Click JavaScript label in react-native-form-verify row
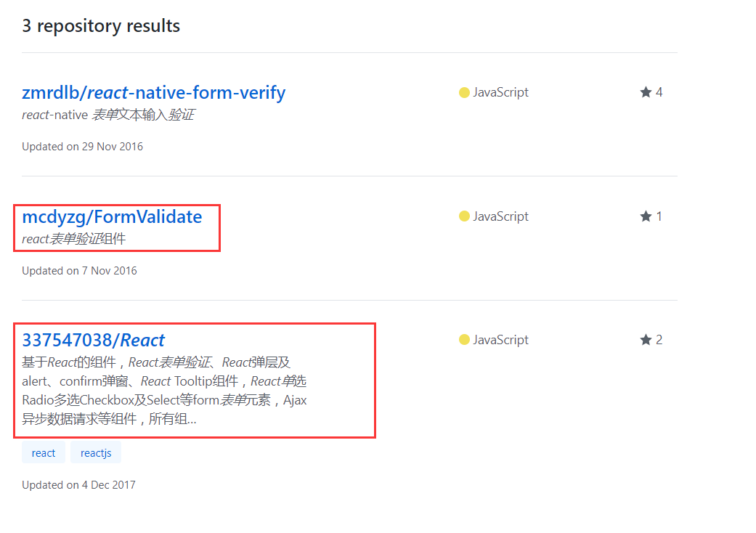Image resolution: width=756 pixels, height=533 pixels. (500, 92)
